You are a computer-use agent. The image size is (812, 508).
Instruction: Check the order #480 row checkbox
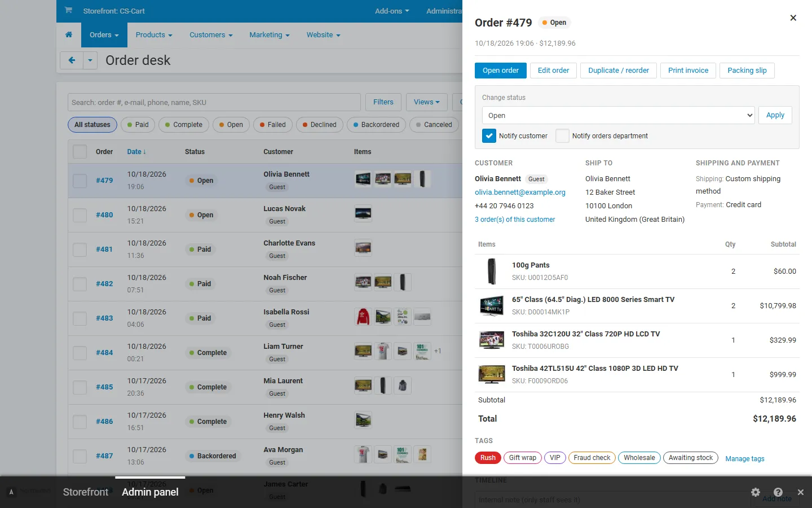click(80, 215)
